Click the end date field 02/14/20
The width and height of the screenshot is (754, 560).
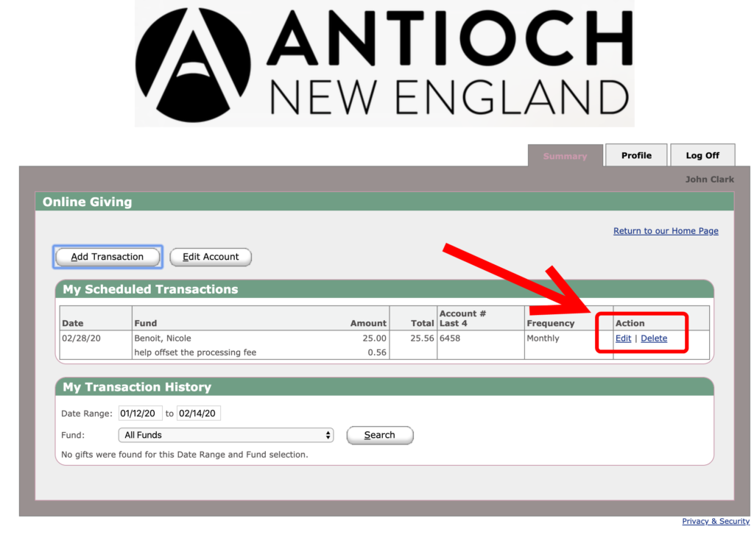pyautogui.click(x=199, y=414)
